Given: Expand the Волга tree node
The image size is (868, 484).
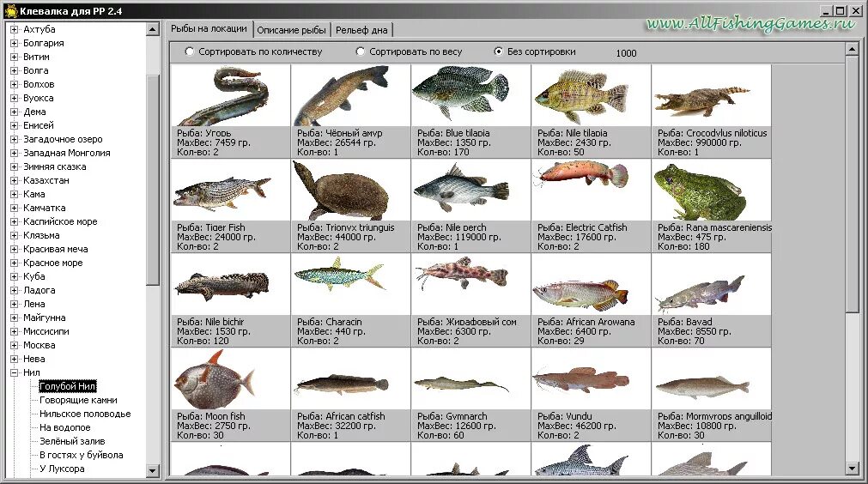Looking at the screenshot, I should [x=15, y=71].
